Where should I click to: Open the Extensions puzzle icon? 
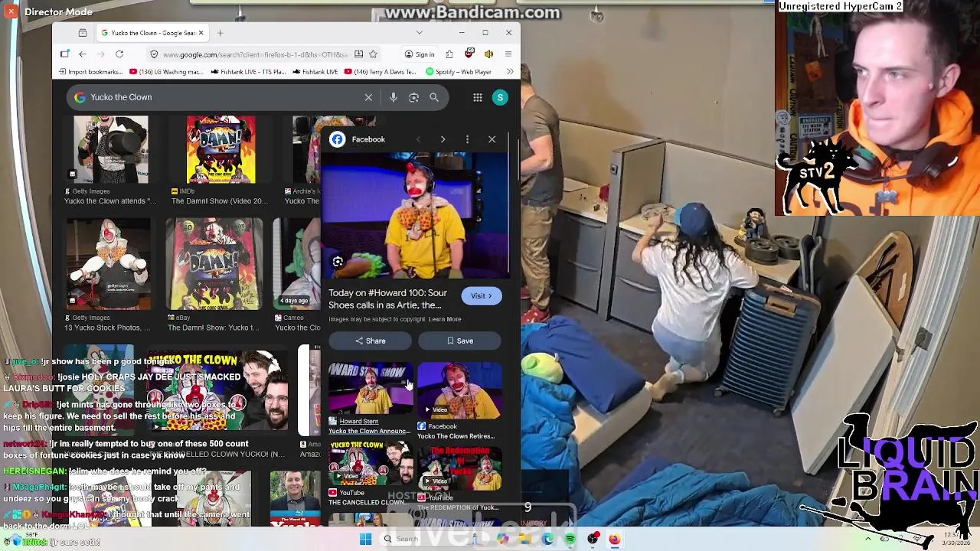coord(449,54)
